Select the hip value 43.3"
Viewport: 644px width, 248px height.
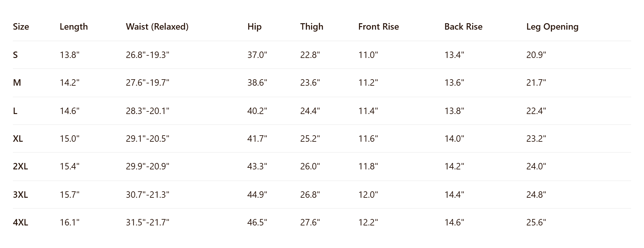point(257,167)
